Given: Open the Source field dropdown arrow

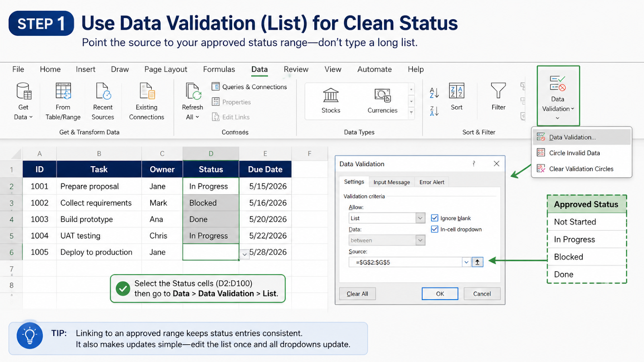Looking at the screenshot, I should (x=466, y=262).
